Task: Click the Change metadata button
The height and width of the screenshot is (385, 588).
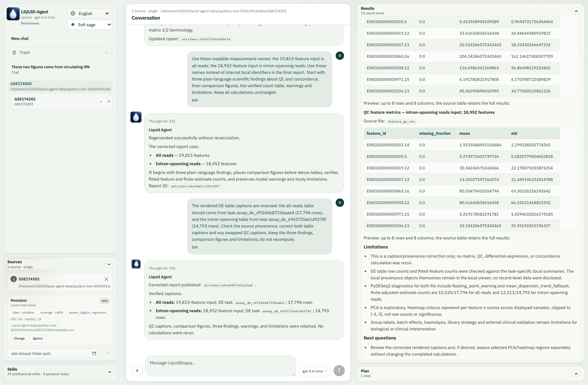Action: (19, 338)
